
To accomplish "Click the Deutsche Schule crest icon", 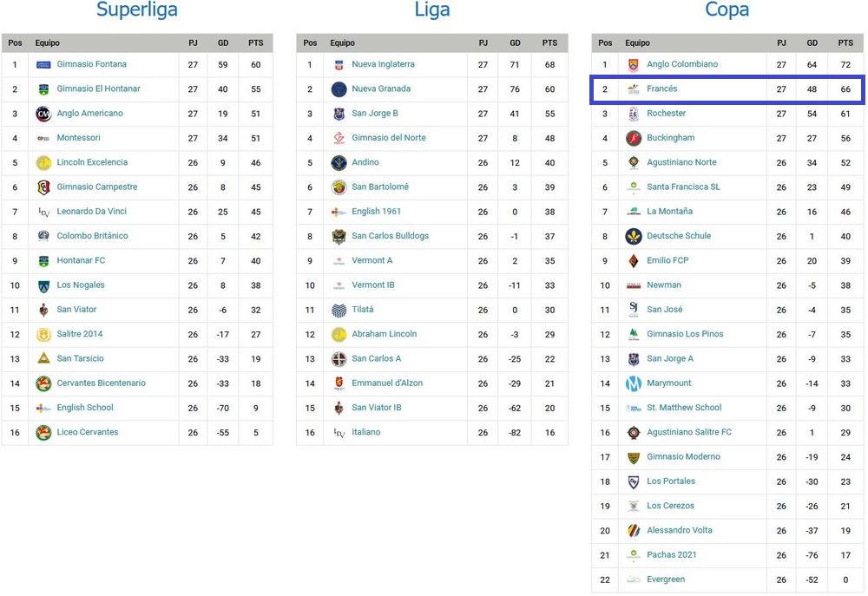I will tap(634, 236).
